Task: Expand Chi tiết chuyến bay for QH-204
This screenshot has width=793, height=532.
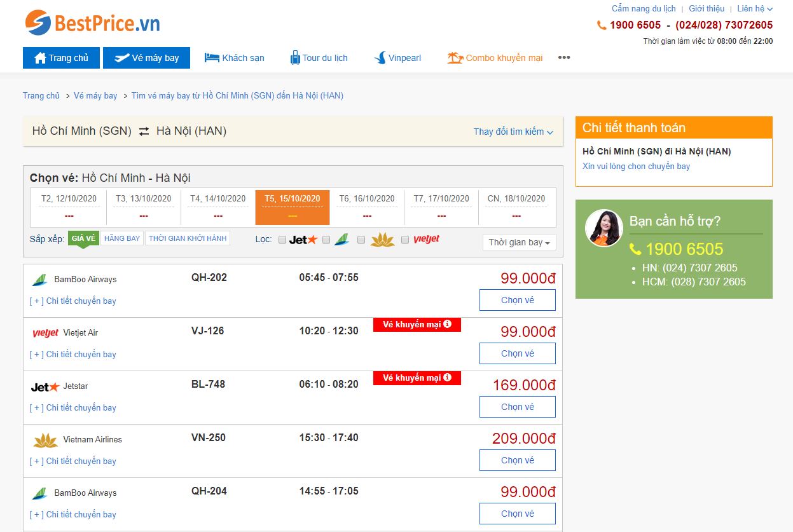Action: click(73, 514)
